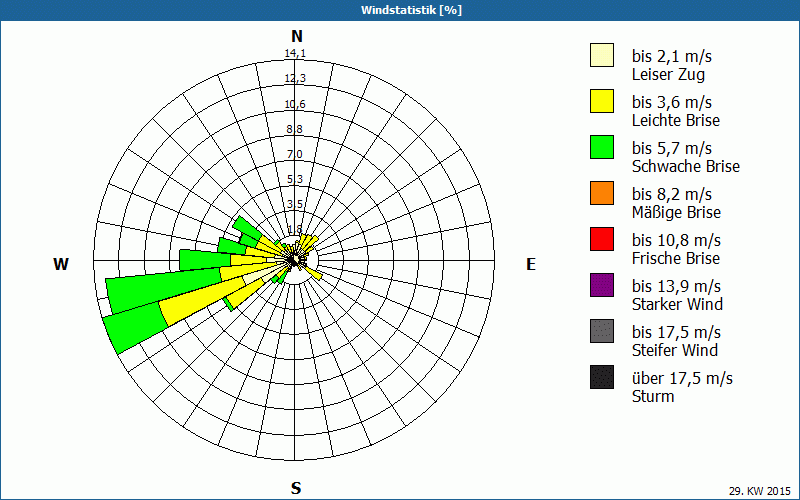Click the '5,3' ring scale value
The image size is (800, 500).
tap(294, 179)
